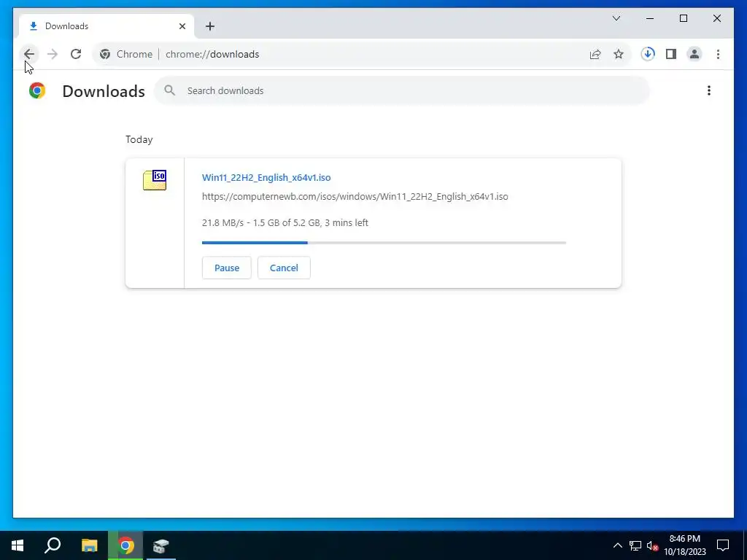Viewport: 747px width, 560px height.
Task: Click the search magnifier in Search downloads
Action: (x=169, y=90)
